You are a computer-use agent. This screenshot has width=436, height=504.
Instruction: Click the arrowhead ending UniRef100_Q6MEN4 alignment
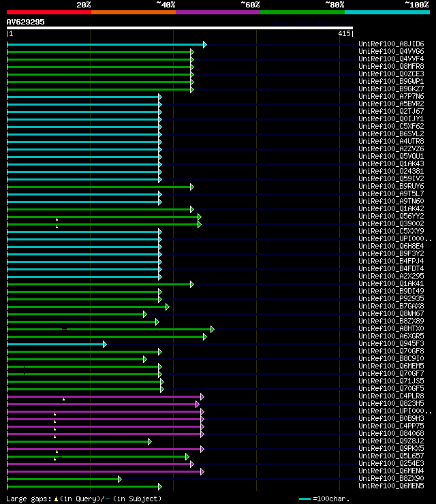202,471
